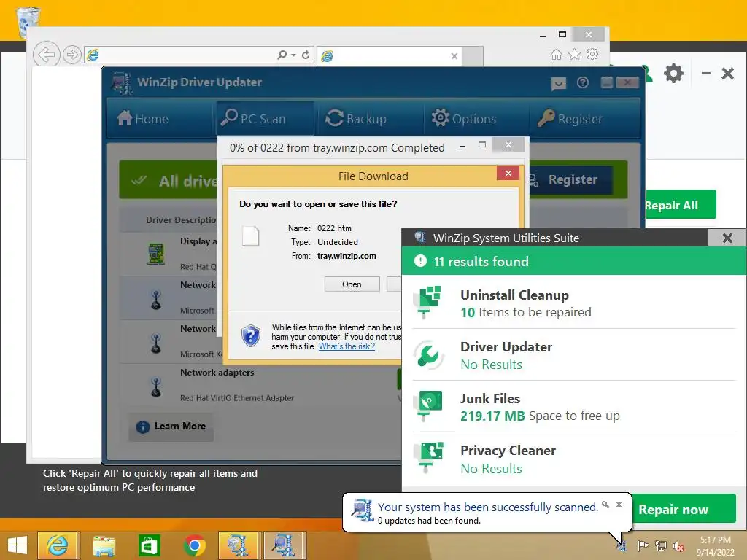Image resolution: width=747 pixels, height=560 pixels.
Task: Click the search magnifier in IE address bar
Action: click(282, 55)
